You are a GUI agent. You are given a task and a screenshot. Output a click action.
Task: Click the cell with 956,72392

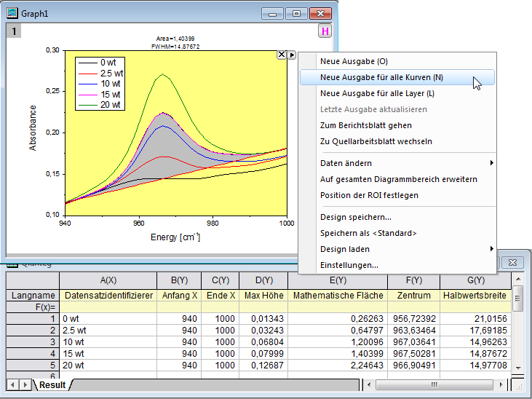coord(414,319)
